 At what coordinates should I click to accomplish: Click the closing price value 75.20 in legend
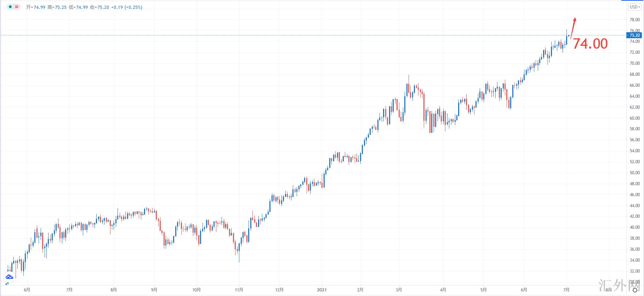pyautogui.click(x=103, y=7)
